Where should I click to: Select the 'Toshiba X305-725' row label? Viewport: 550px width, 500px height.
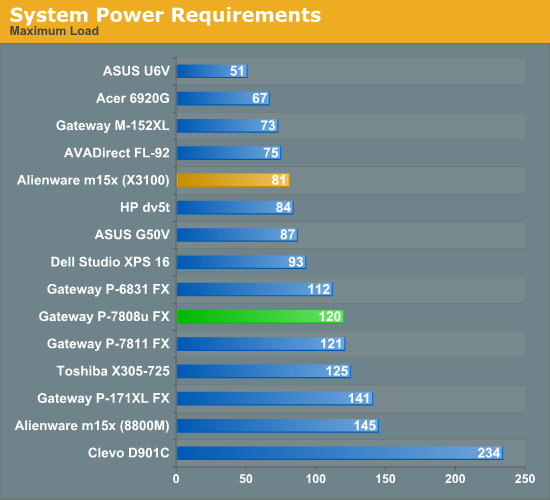(x=113, y=371)
